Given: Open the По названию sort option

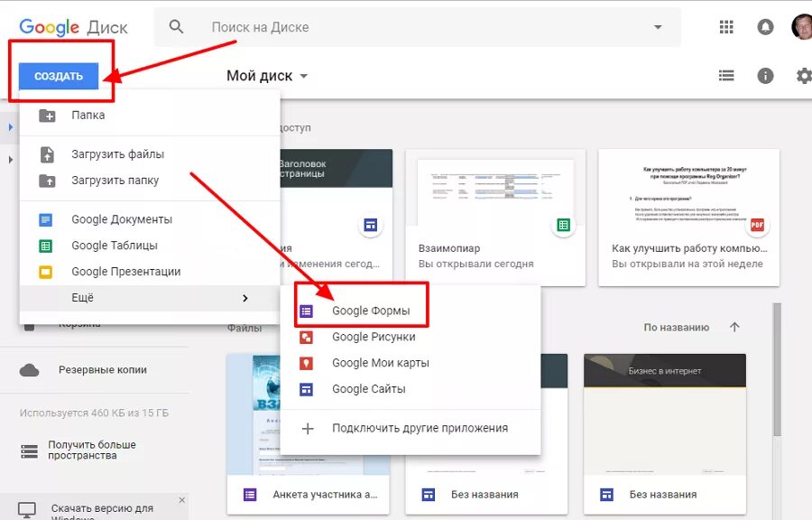Looking at the screenshot, I should 677,328.
